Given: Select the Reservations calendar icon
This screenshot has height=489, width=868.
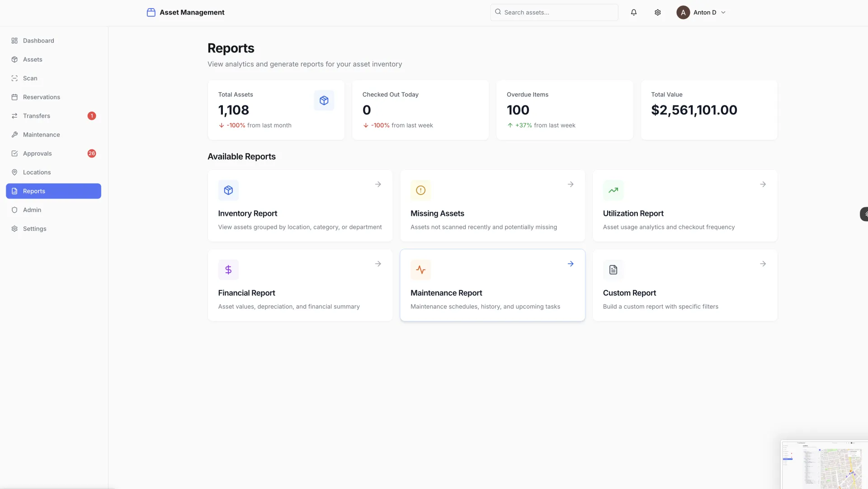Looking at the screenshot, I should pyautogui.click(x=14, y=97).
